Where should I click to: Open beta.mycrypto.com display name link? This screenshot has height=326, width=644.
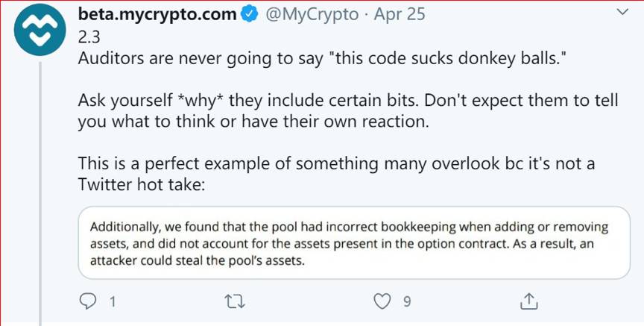(157, 15)
